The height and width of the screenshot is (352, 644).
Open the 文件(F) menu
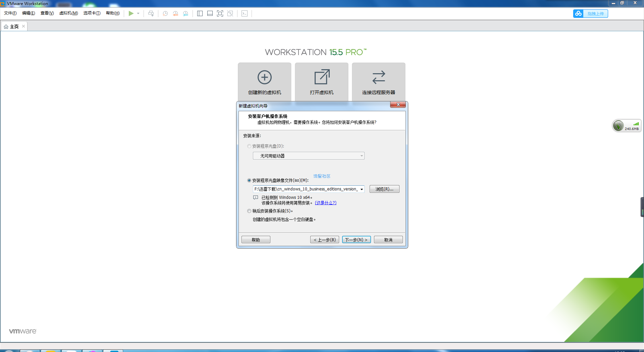pyautogui.click(x=10, y=13)
